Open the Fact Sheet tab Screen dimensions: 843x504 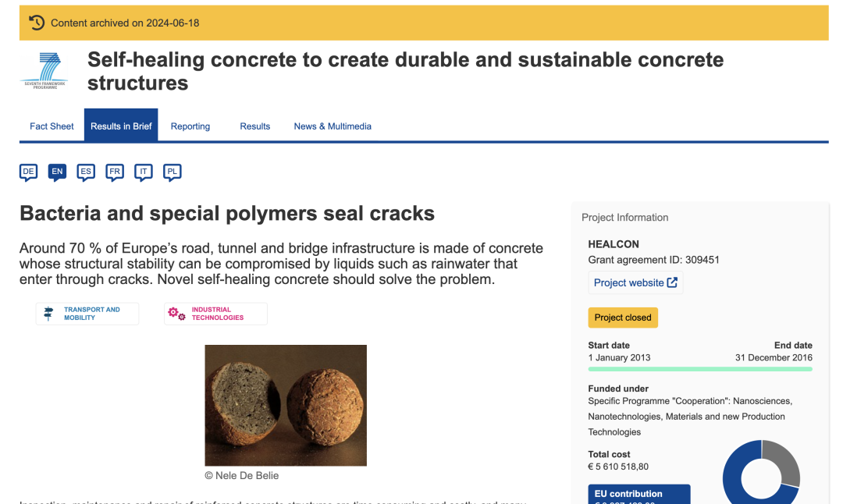click(52, 126)
